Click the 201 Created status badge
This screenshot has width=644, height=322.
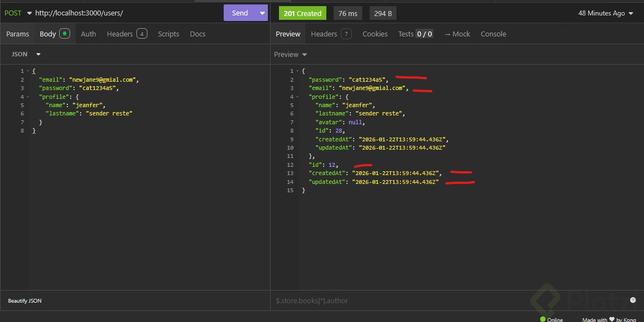(x=302, y=13)
